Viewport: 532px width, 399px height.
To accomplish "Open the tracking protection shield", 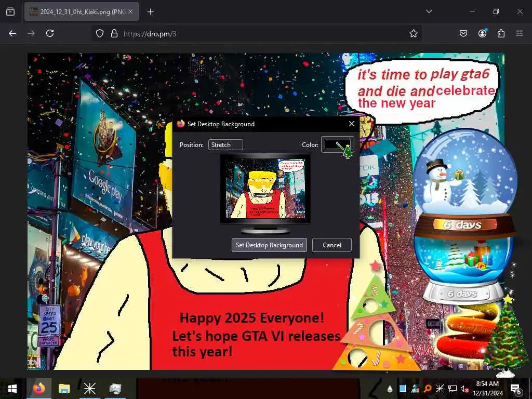I will [x=99, y=33].
